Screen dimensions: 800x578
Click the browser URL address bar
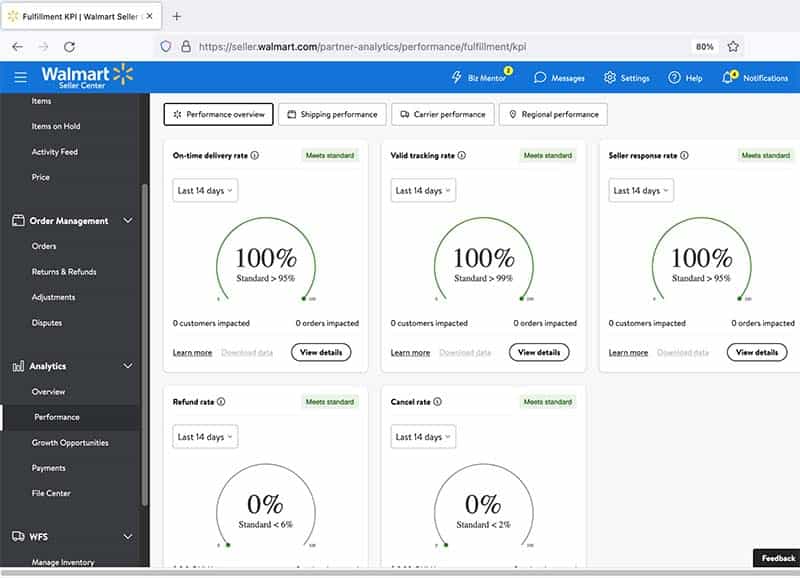click(x=430, y=46)
